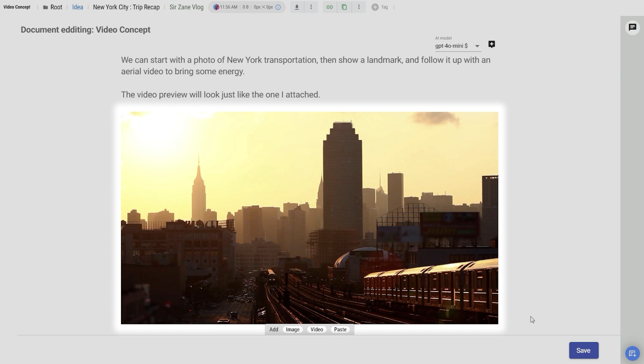
Task: Open the Idea breadcrumb link
Action: click(77, 7)
